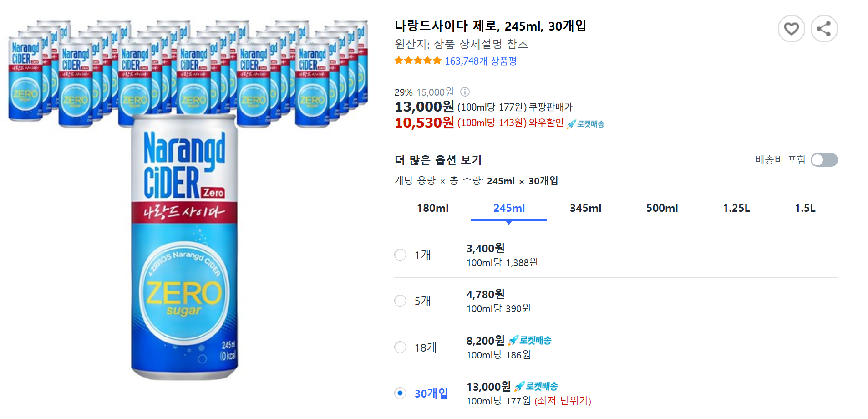Open the share options icon

824,28
